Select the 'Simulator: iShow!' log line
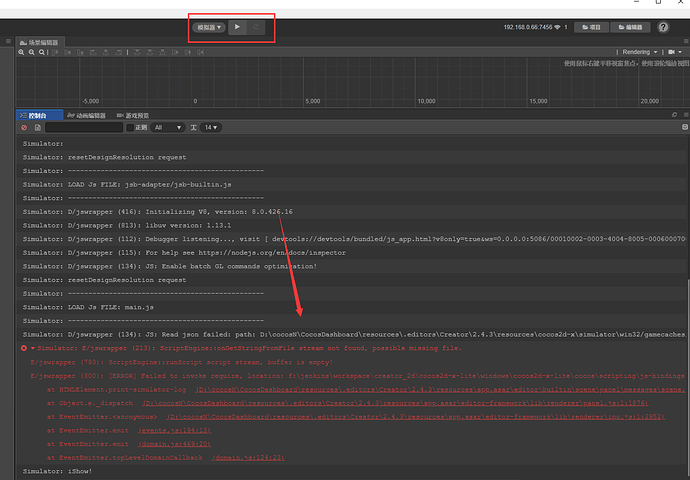Image resolution: width=690 pixels, height=480 pixels. (x=352, y=471)
